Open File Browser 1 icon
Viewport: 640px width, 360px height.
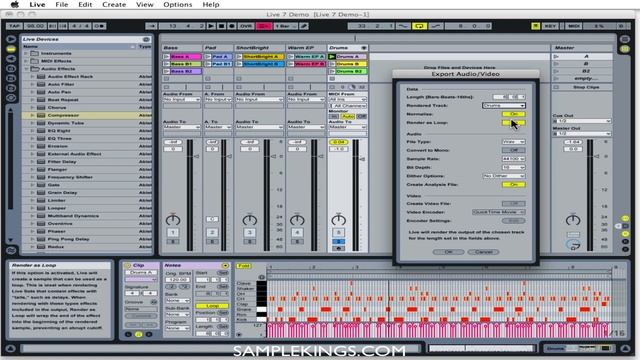pos(11,69)
